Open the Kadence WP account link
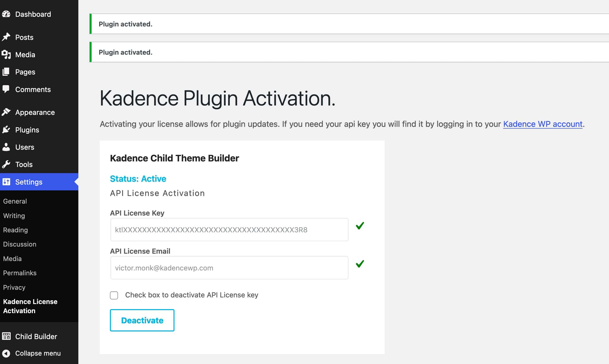 (543, 124)
